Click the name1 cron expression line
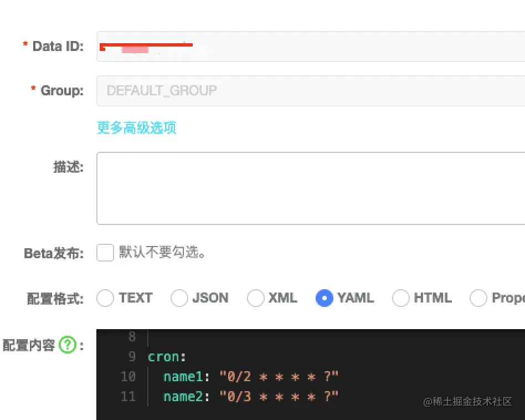The height and width of the screenshot is (420, 525). click(x=251, y=376)
